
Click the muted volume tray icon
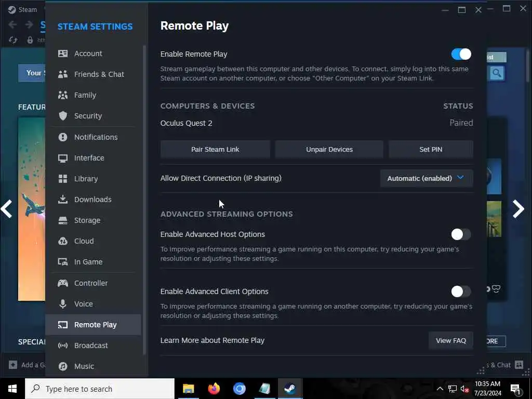point(464,389)
